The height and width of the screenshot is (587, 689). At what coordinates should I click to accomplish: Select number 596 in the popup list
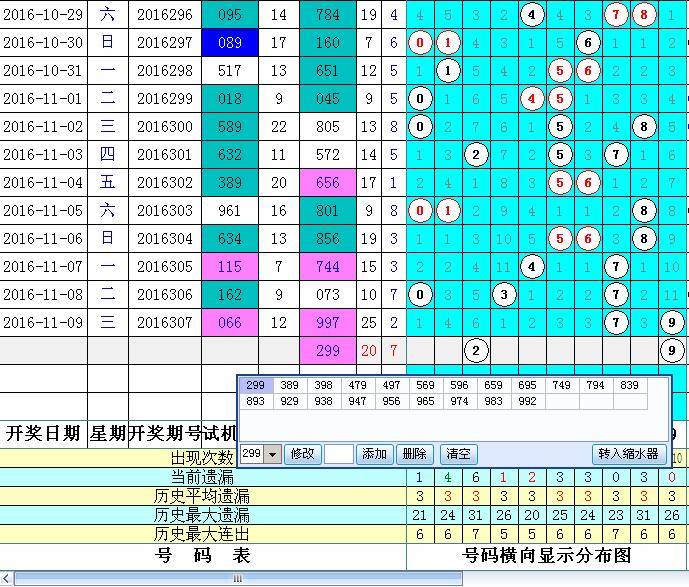coord(459,385)
